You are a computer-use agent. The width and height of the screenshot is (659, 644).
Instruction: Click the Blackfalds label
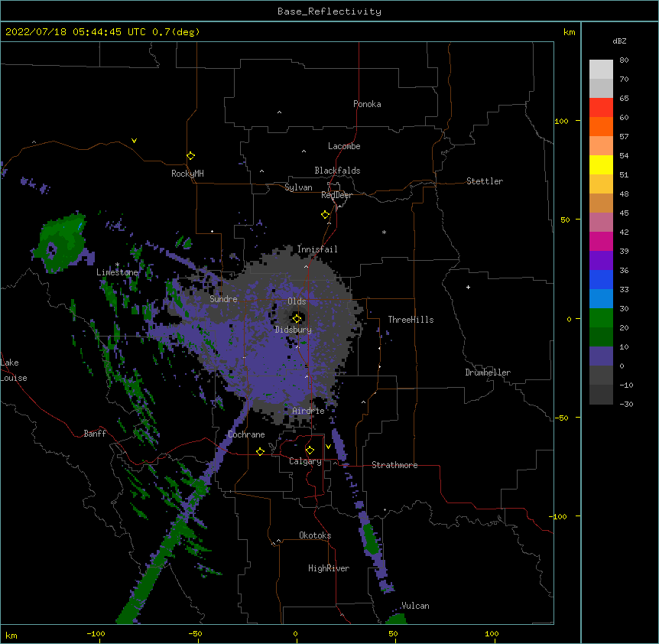click(x=337, y=171)
